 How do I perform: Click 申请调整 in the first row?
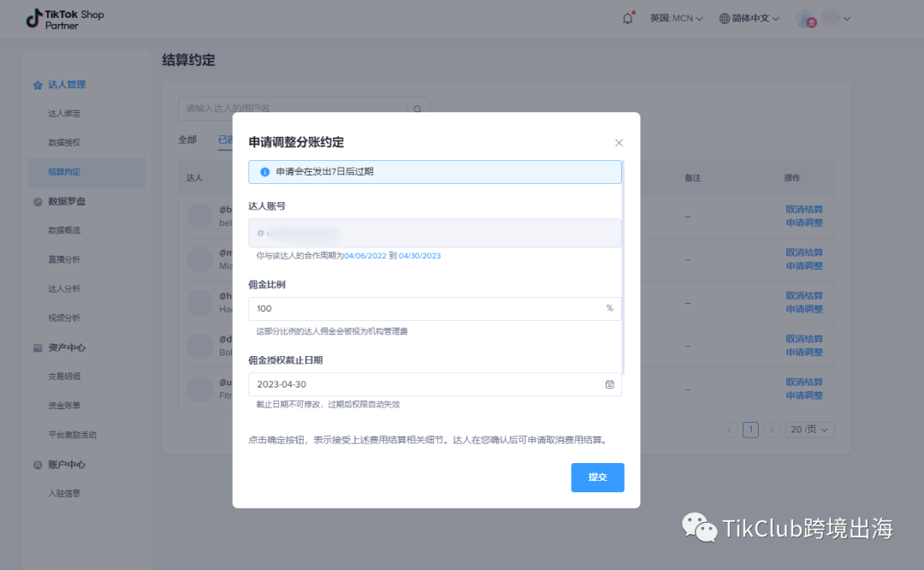803,223
